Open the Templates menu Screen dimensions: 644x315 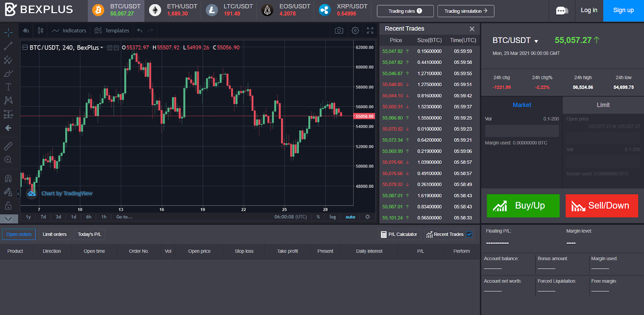point(112,31)
